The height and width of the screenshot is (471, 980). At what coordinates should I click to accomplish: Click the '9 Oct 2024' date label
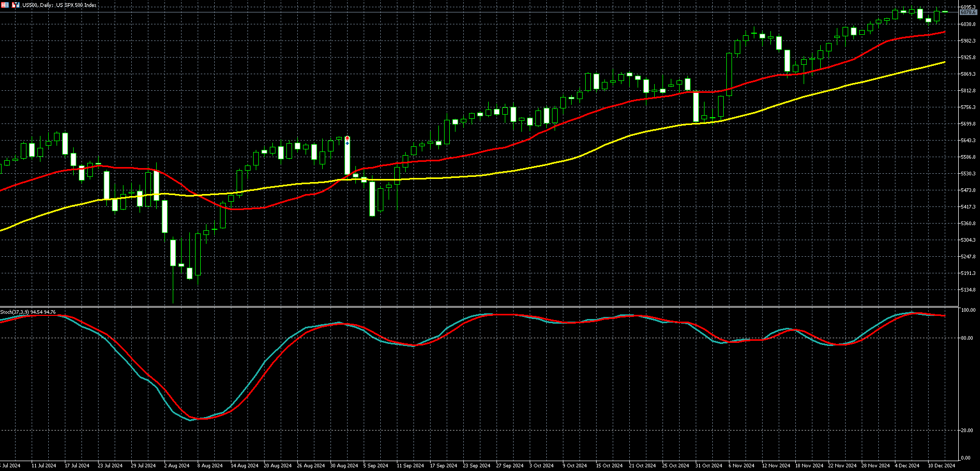tap(575, 466)
